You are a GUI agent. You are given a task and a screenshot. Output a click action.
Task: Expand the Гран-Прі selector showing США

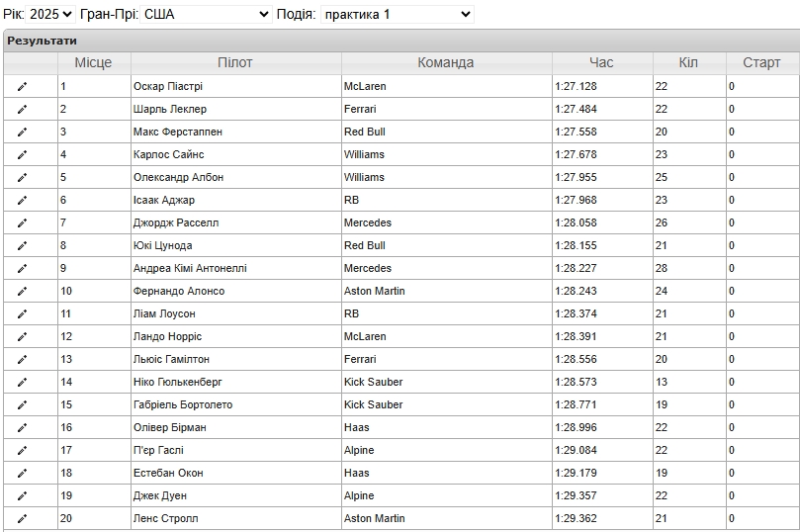206,14
